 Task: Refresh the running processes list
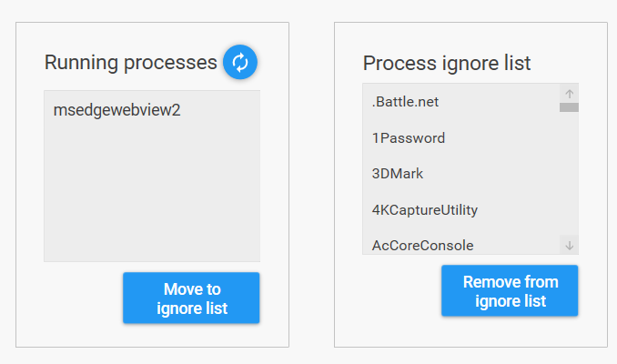click(240, 63)
